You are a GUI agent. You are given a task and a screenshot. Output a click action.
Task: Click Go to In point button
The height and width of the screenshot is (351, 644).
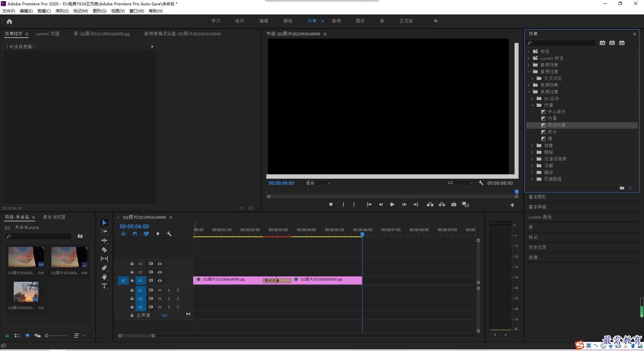pyautogui.click(x=369, y=205)
